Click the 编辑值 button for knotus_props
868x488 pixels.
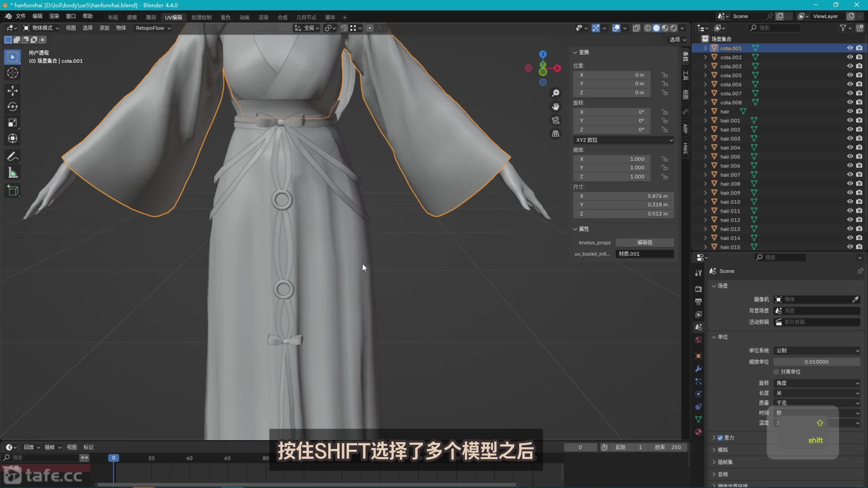pos(644,242)
